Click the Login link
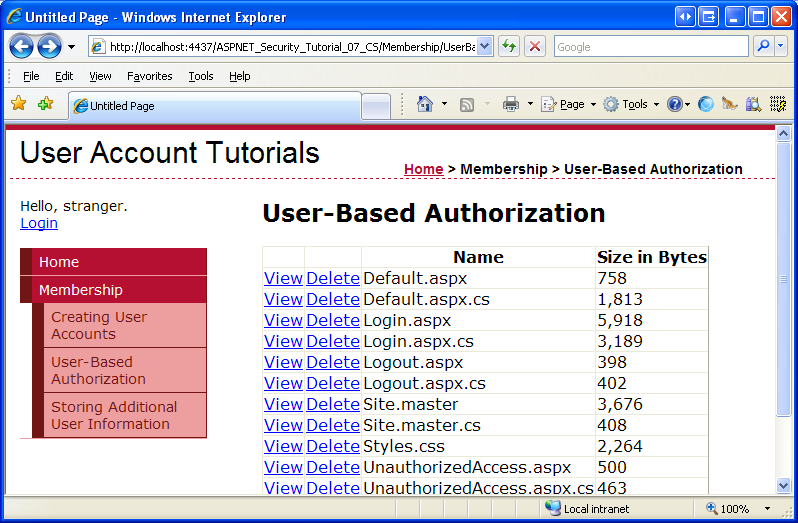The height and width of the screenshot is (523, 798). point(39,223)
